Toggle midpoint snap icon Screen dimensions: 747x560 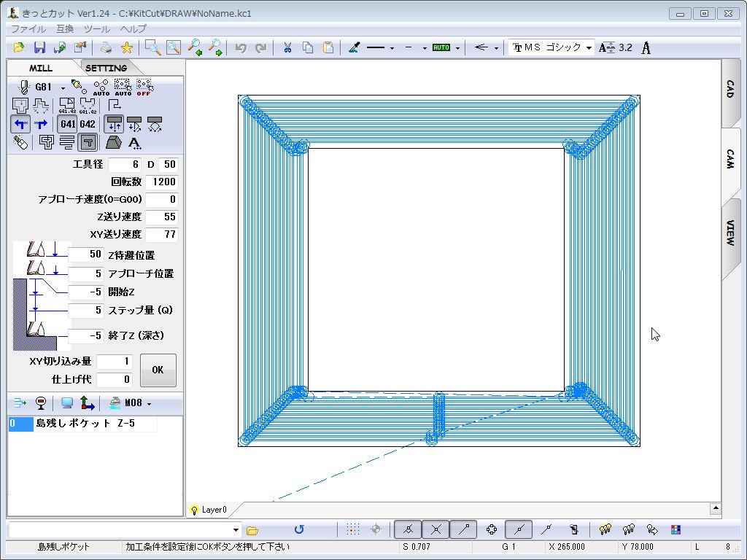click(x=519, y=529)
